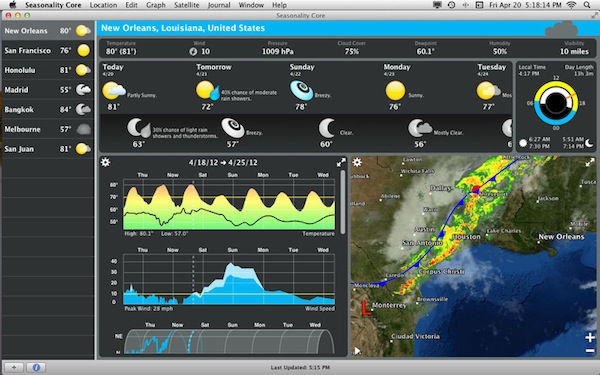Open the graph panel settings gear
This screenshot has width=600, height=375.
tap(106, 162)
